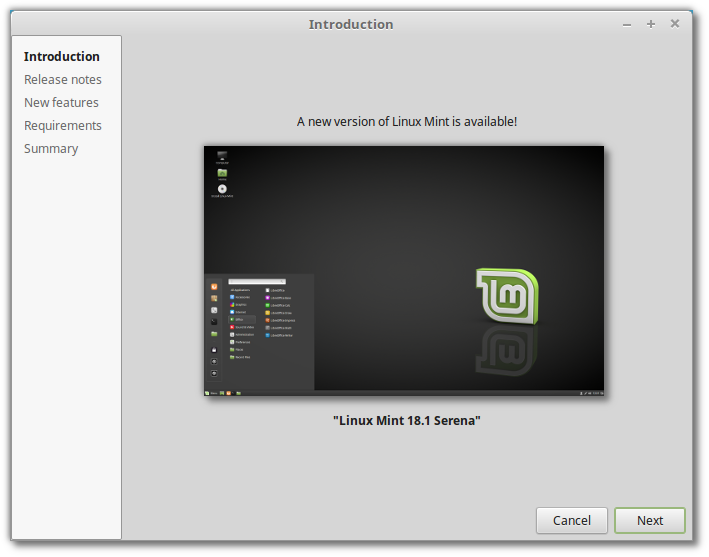Jump to the Summary step
Viewport: 709px width, 557px height.
(51, 149)
